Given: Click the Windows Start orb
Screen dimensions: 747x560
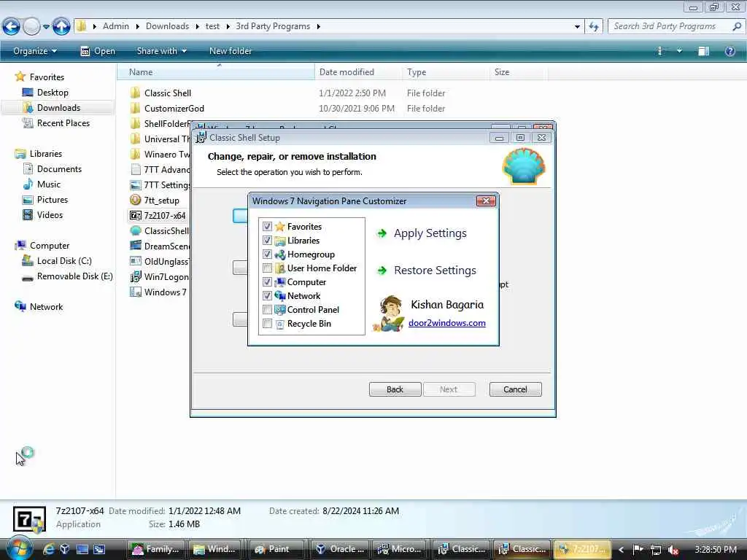Looking at the screenshot, I should click(x=19, y=548).
